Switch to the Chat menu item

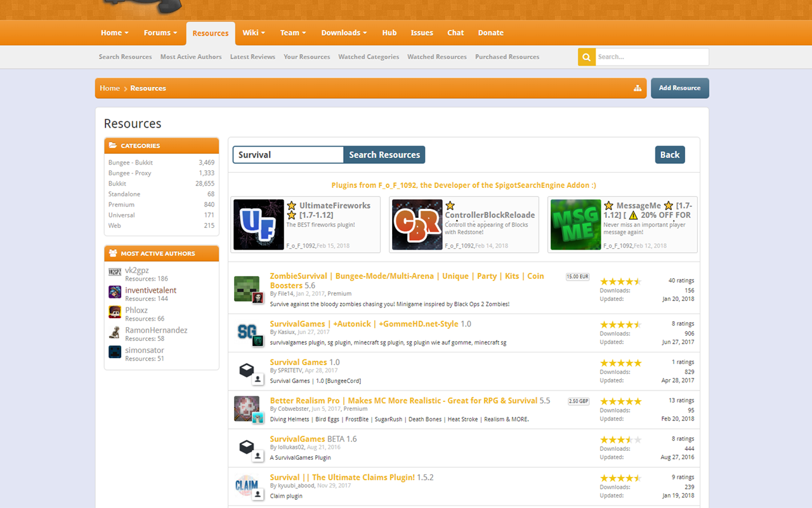point(455,32)
